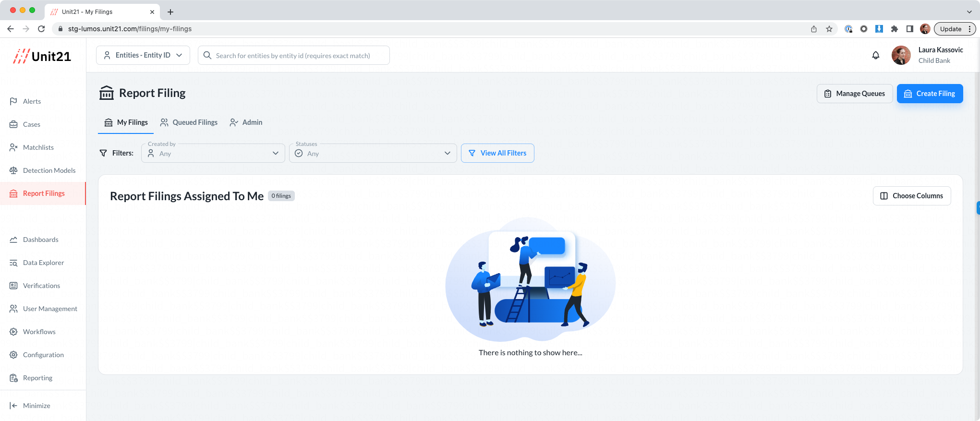The height and width of the screenshot is (421, 980).
Task: Go to Verifications
Action: click(x=41, y=286)
